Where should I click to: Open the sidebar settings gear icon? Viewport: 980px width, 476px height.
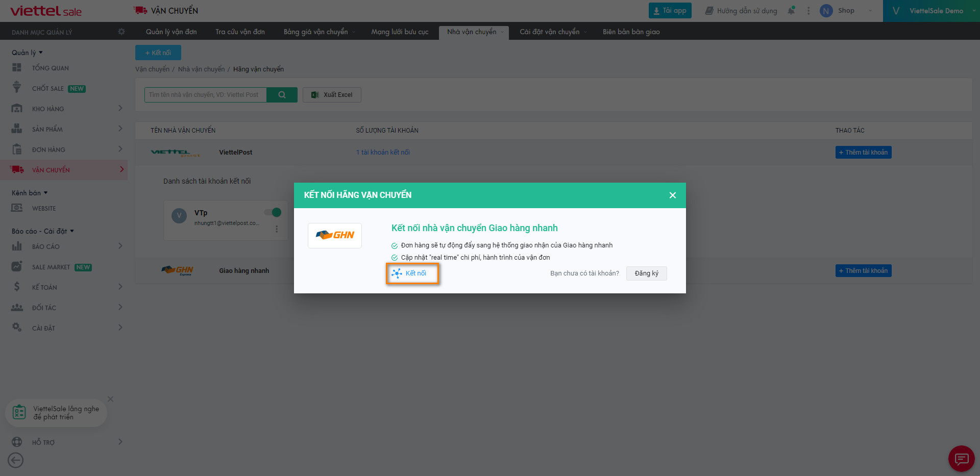[121, 32]
